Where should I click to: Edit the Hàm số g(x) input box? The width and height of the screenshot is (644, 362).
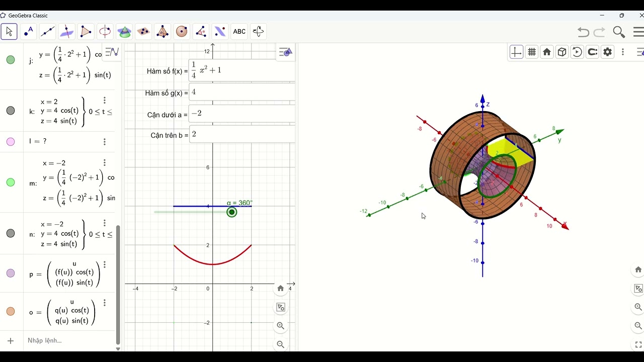coord(242,93)
